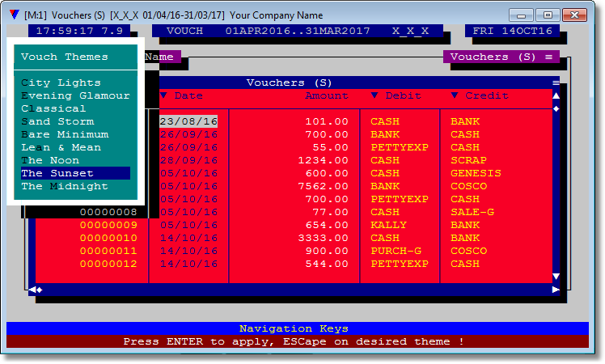Click the Vouch Themes menu title
This screenshot has width=605, height=364.
click(65, 57)
